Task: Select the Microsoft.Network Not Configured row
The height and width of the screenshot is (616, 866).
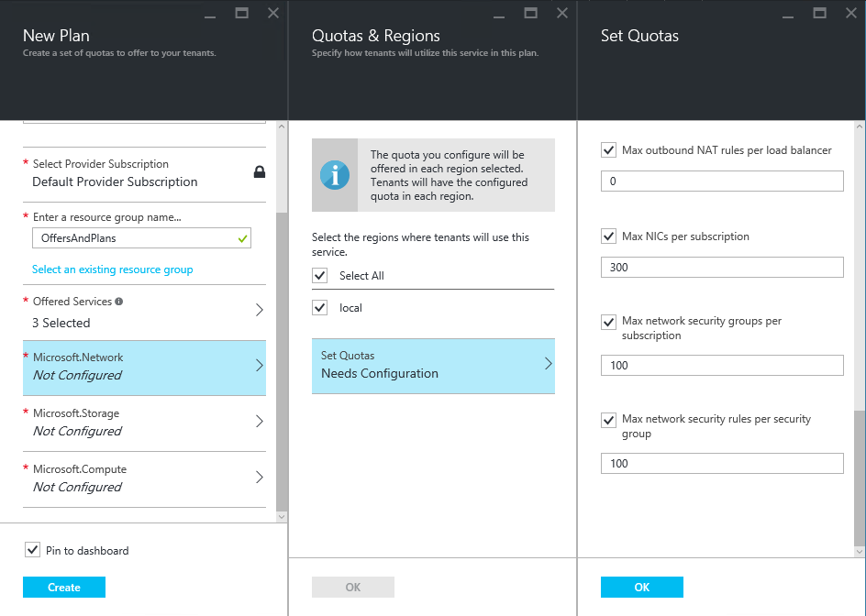Action: [144, 368]
